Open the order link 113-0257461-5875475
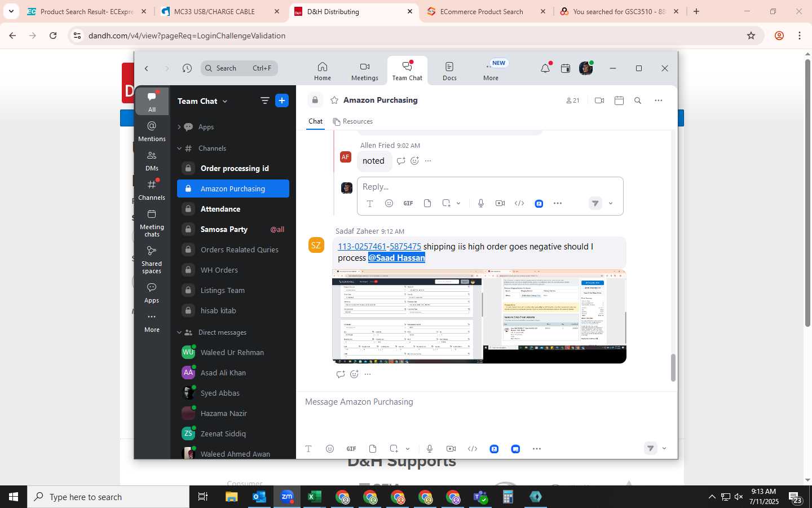This screenshot has height=508, width=812. [379, 247]
